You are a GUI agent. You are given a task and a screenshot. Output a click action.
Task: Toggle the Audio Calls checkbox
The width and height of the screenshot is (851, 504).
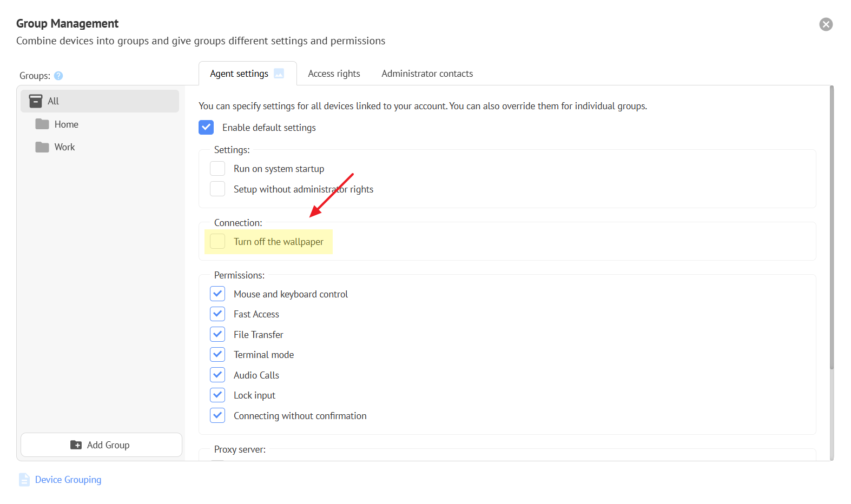tap(217, 375)
